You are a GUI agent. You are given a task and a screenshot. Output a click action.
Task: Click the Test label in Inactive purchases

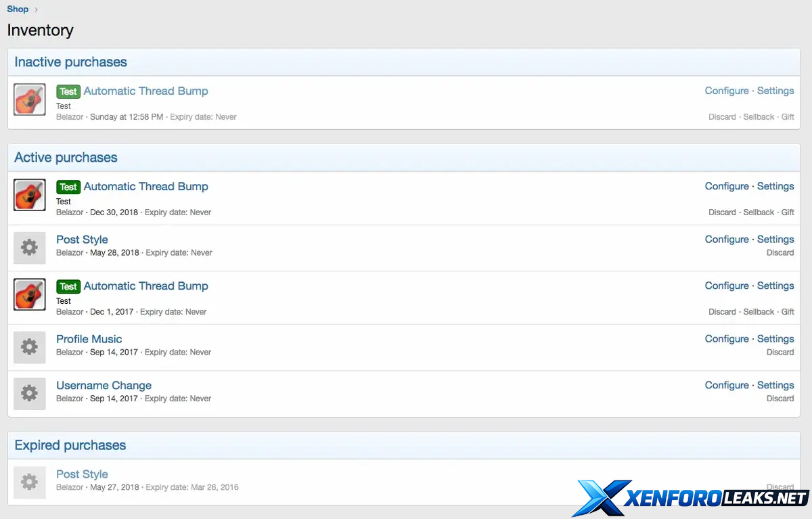point(68,91)
